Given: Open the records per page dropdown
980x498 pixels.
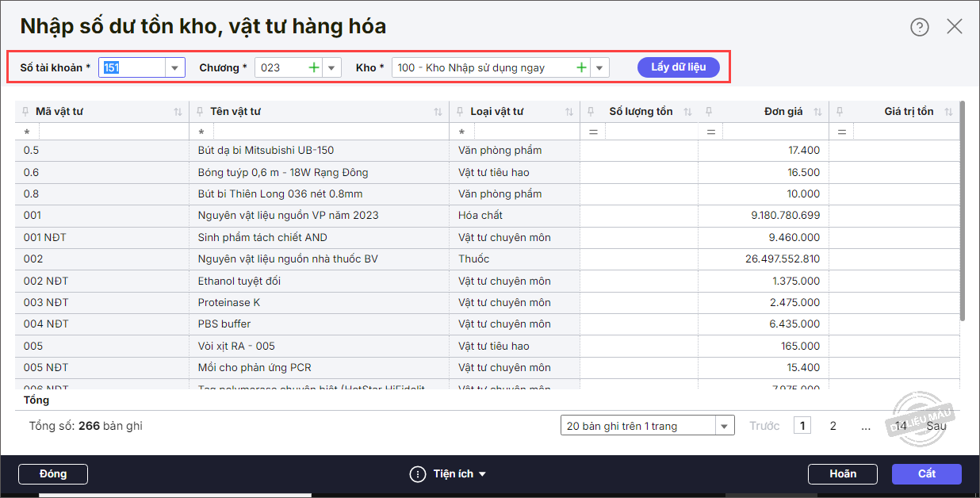Looking at the screenshot, I should (x=725, y=427).
